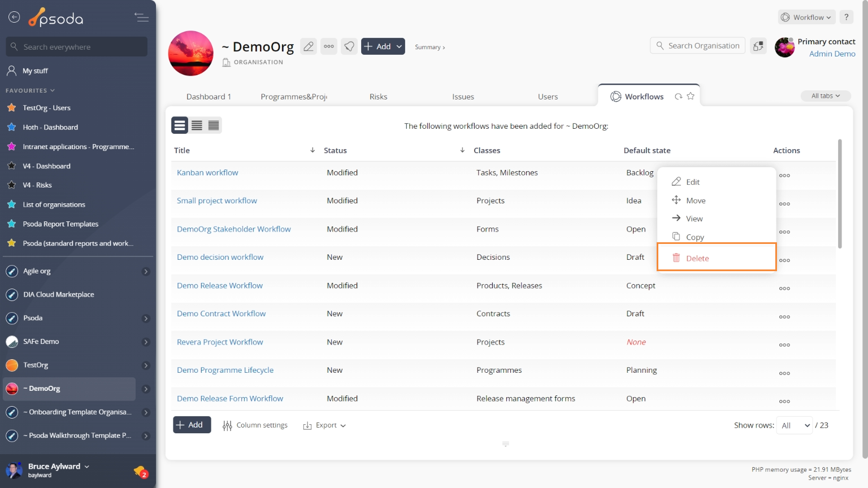Refresh the Workflows tab
The width and height of the screenshot is (868, 488).
click(x=678, y=97)
